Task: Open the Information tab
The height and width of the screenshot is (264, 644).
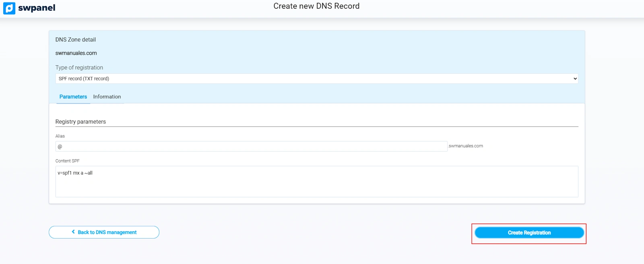Action: click(x=107, y=97)
